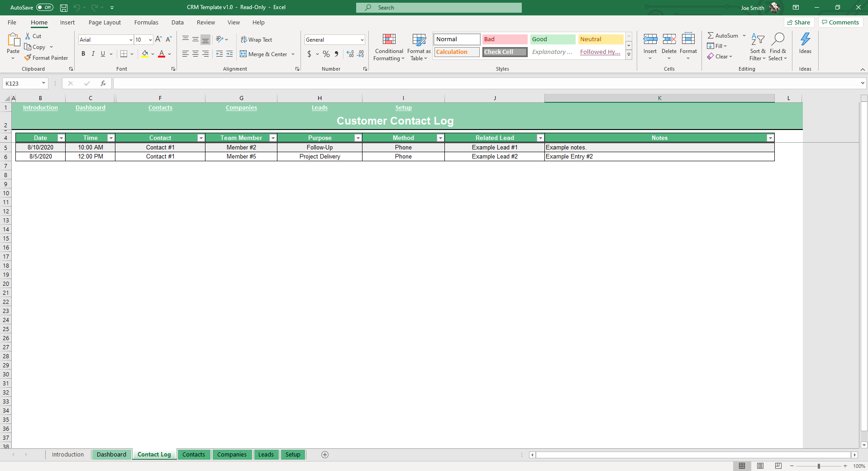868x471 pixels.
Task: Click Format as Table icon
Action: point(419,47)
